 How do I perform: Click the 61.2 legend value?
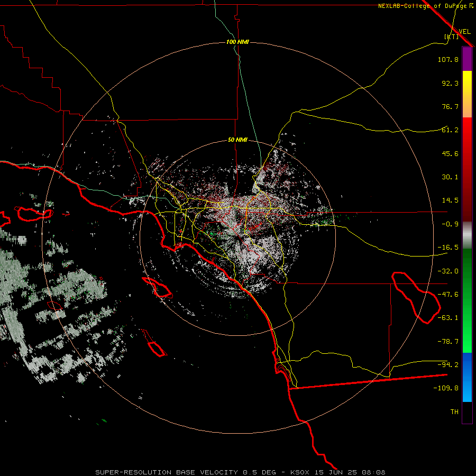tap(450, 130)
